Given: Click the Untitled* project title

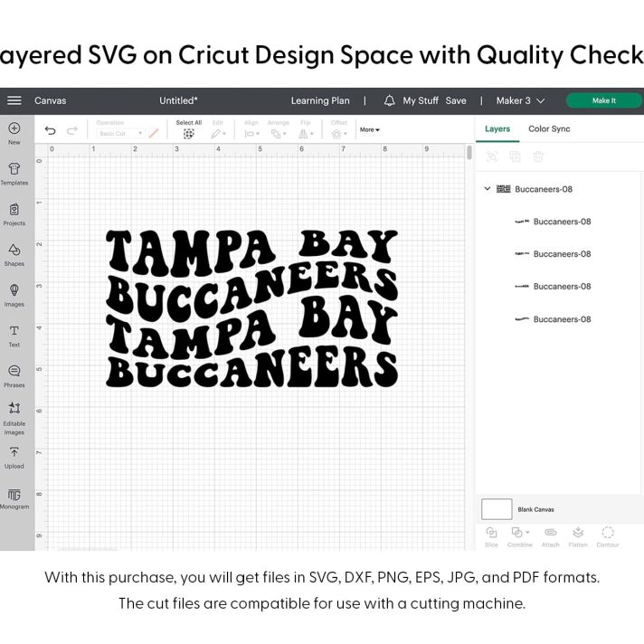Looking at the screenshot, I should (x=178, y=100).
